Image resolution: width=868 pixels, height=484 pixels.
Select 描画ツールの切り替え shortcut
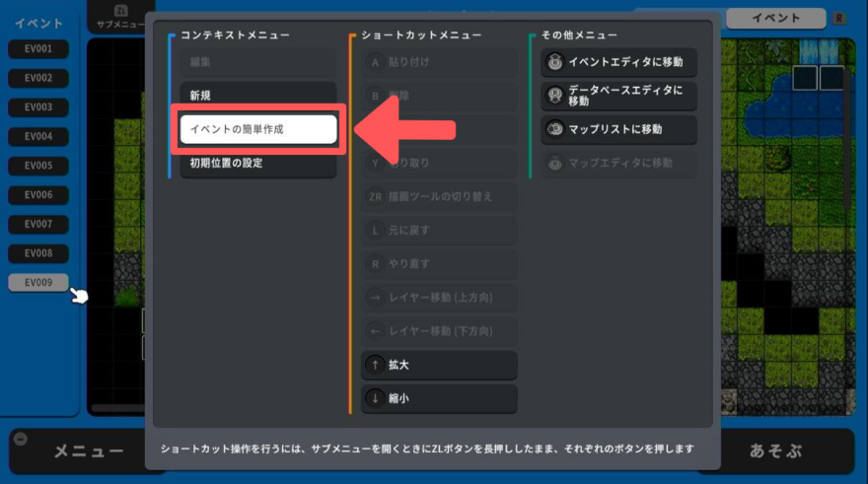tap(440, 197)
